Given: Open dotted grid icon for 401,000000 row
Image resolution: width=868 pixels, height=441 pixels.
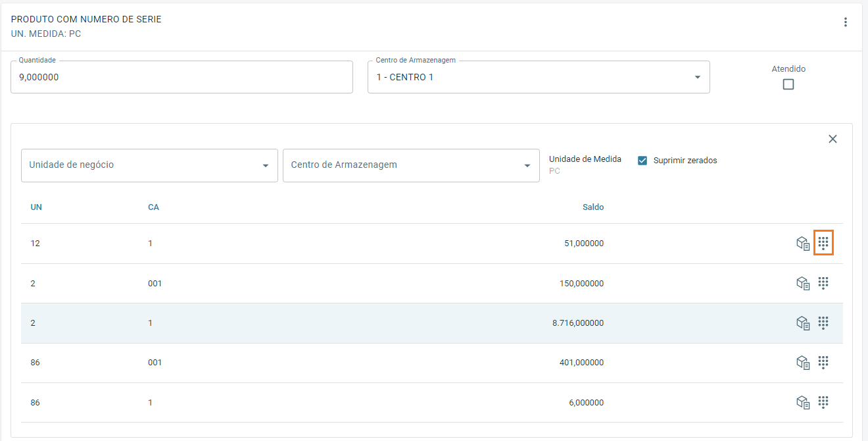Looking at the screenshot, I should 823,363.
